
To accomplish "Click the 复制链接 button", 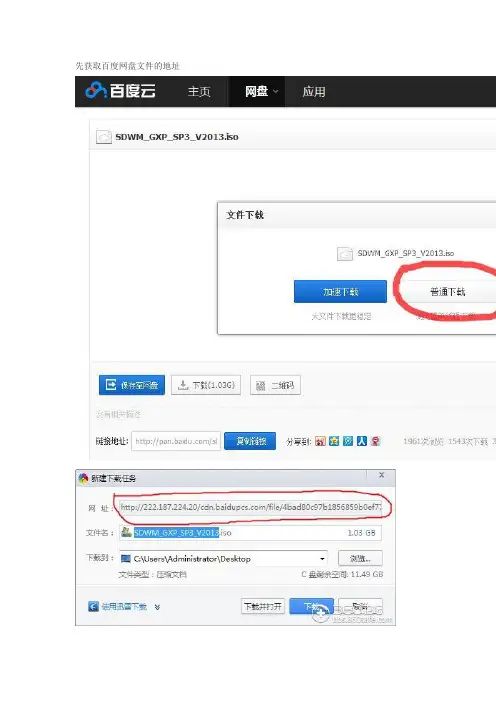I will [x=250, y=441].
